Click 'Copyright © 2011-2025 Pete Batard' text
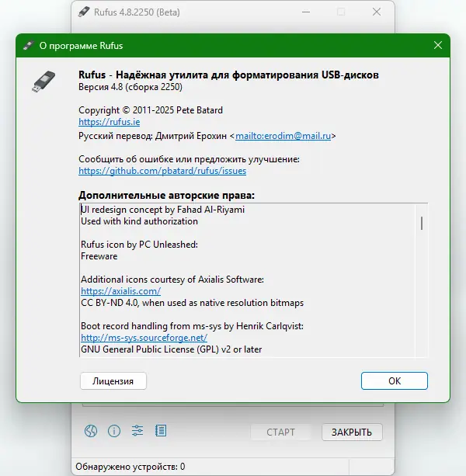Screen dimensions: 466x476 [x=151, y=110]
